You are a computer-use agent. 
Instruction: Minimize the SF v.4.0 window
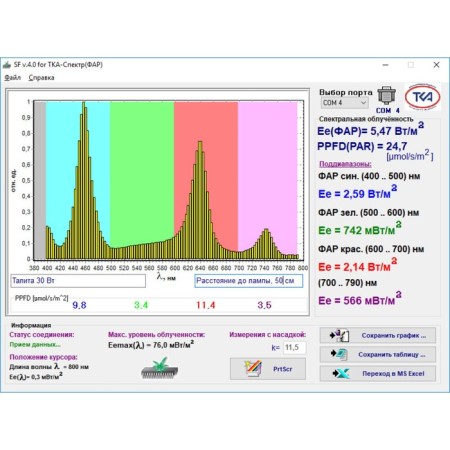pos(385,65)
